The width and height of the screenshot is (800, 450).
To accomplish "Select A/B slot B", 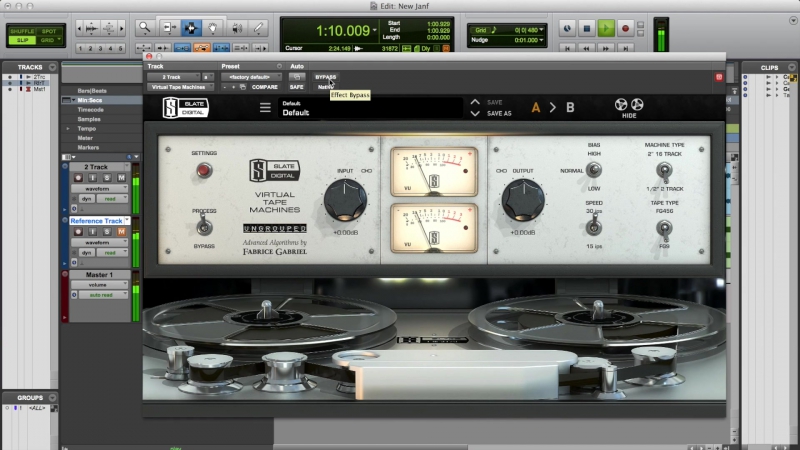I will click(x=570, y=108).
